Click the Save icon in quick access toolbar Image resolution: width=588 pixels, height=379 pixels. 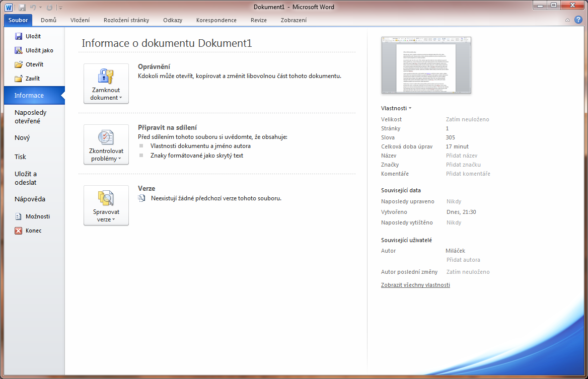[22, 8]
